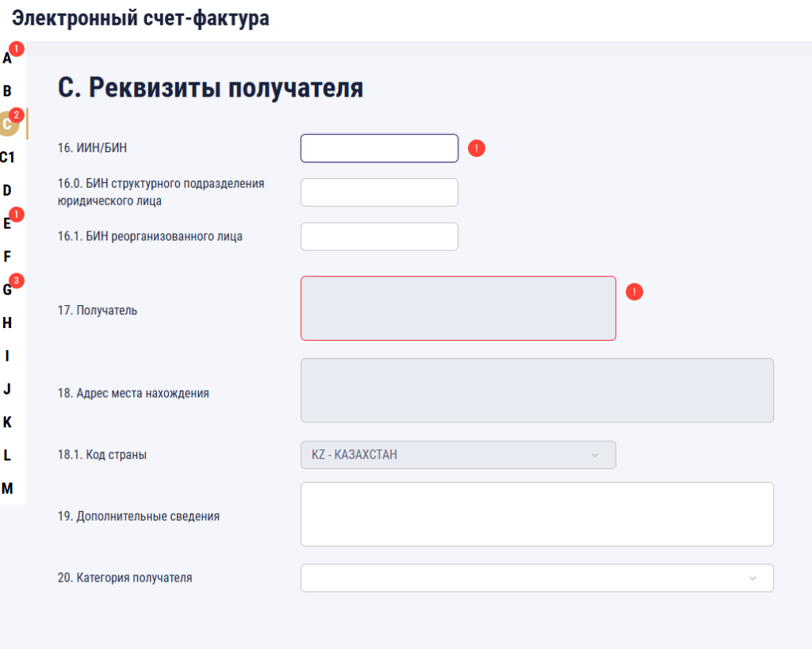Screen dimensions: 812x649
Task: Navigate to section D
Action: click(x=8, y=190)
